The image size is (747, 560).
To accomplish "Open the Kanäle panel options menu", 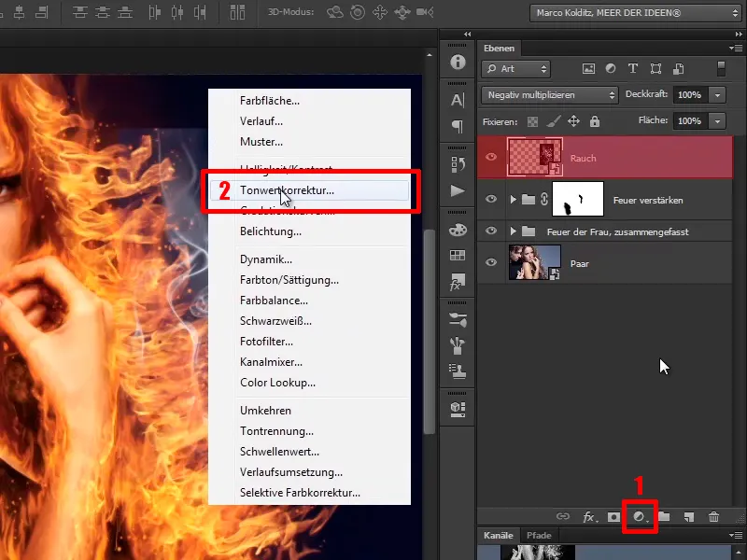I will (x=736, y=535).
